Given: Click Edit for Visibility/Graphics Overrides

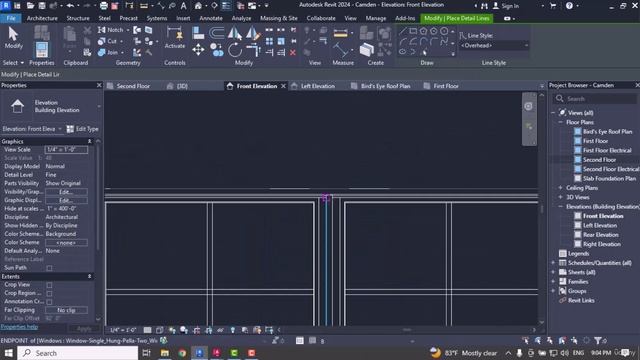Looking at the screenshot, I should pos(66,192).
